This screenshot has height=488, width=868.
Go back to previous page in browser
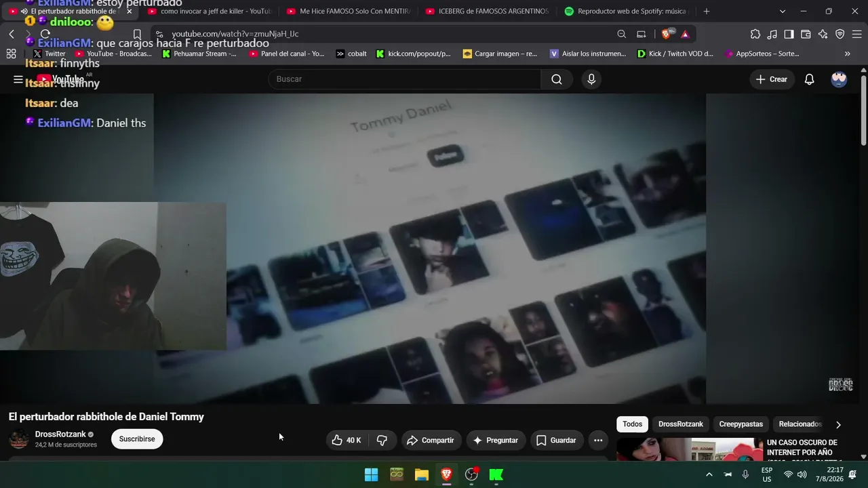[x=12, y=34]
